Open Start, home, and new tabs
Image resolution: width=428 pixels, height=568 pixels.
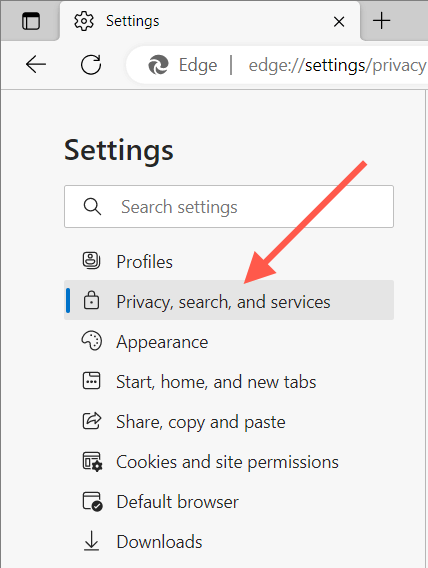pos(229,382)
